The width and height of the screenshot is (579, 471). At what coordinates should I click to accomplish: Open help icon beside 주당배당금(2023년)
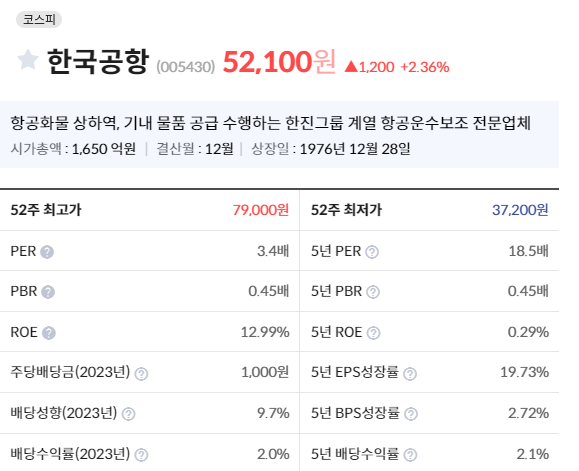(141, 374)
